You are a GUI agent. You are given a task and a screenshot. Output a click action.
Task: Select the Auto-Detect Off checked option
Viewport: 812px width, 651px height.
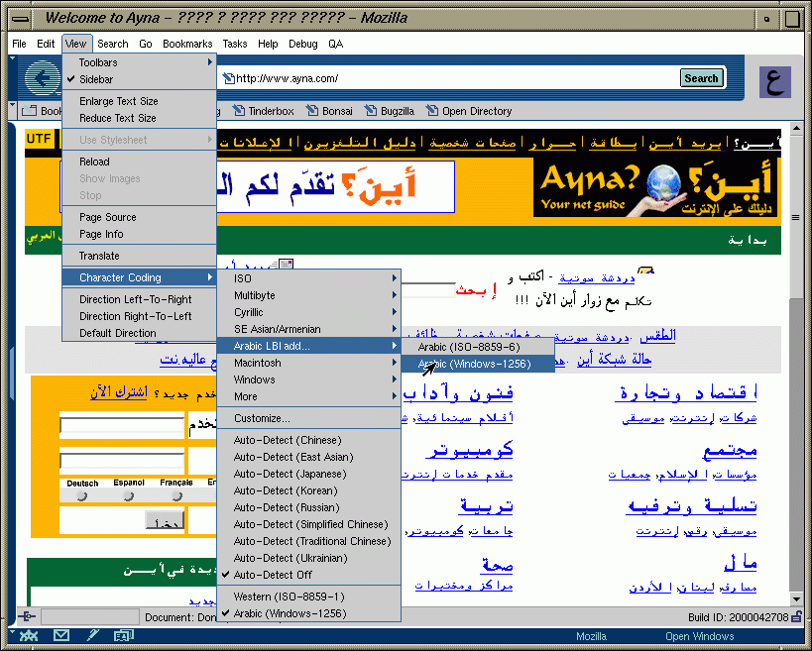point(308,575)
